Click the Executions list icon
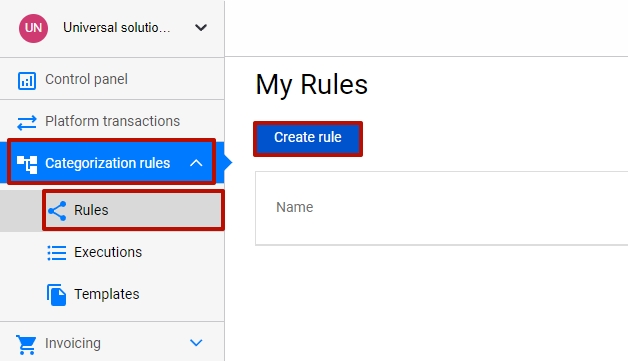Viewport: 628px width, 361px height. click(x=57, y=253)
